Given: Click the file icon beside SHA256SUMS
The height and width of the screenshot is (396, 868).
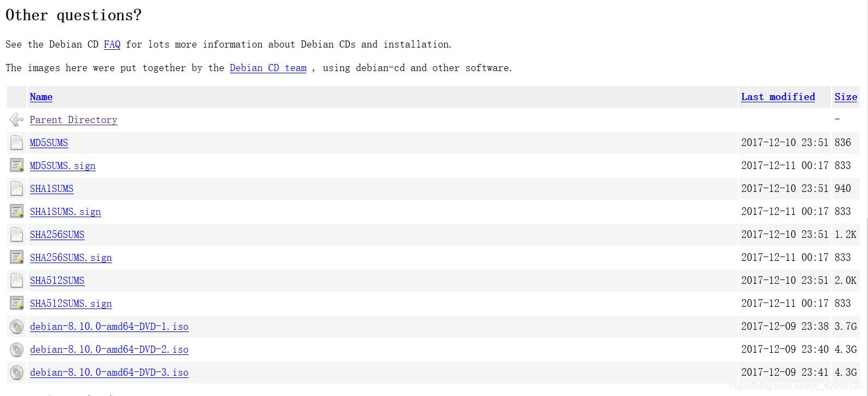Looking at the screenshot, I should [x=16, y=235].
